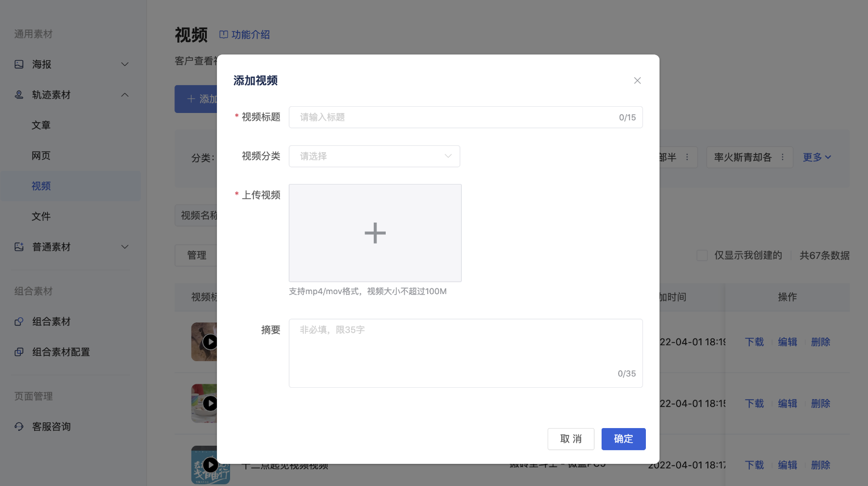Screen dimensions: 868x486
Task: Click 删除 in the 18:17 row
Action: click(x=820, y=465)
